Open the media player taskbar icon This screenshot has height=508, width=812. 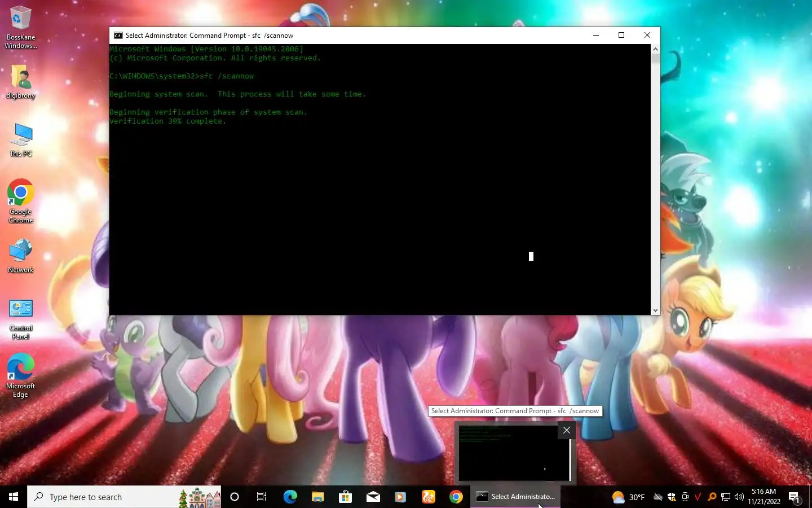400,497
